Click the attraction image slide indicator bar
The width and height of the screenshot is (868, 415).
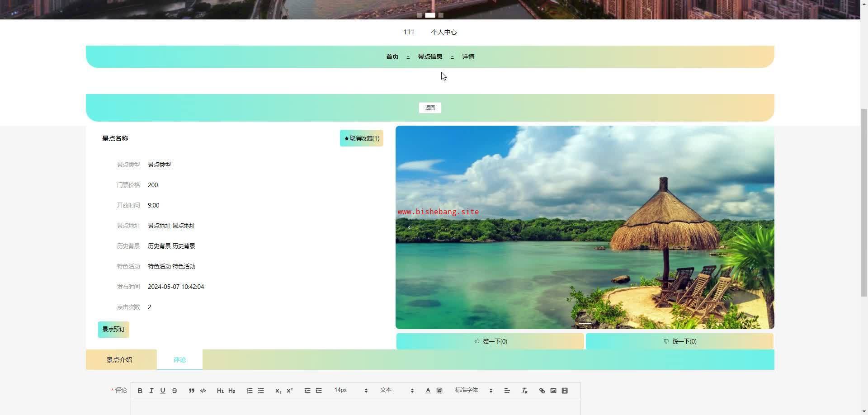[585, 324]
